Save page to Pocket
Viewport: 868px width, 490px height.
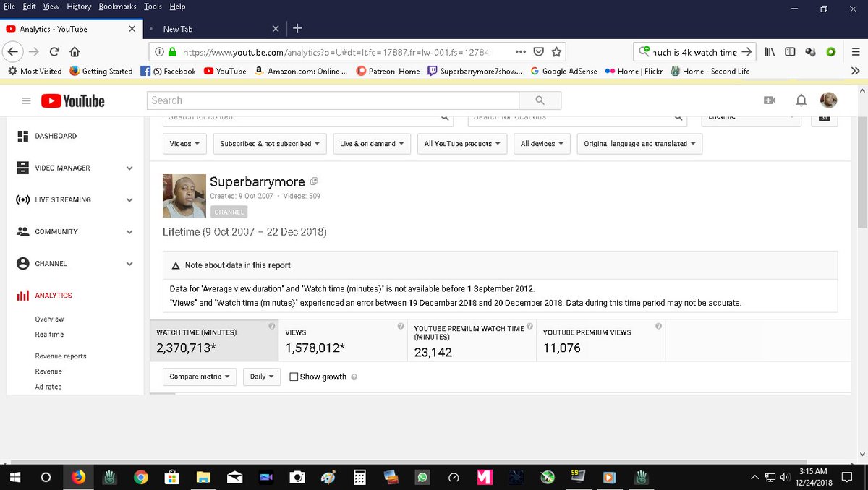coord(539,52)
